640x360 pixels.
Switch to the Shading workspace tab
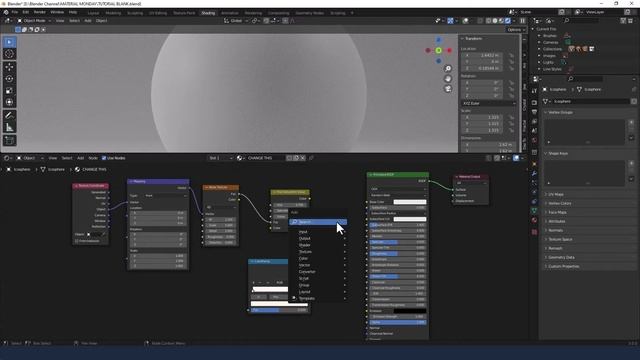point(208,13)
